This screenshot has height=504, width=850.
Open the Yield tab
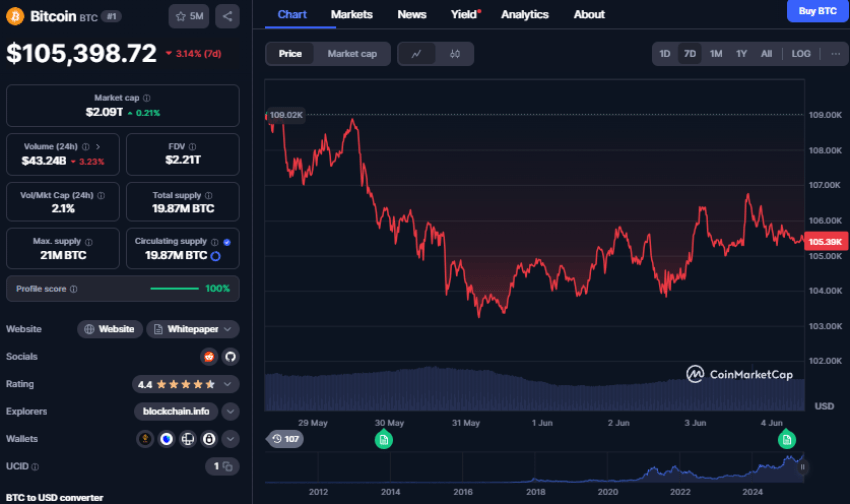465,15
